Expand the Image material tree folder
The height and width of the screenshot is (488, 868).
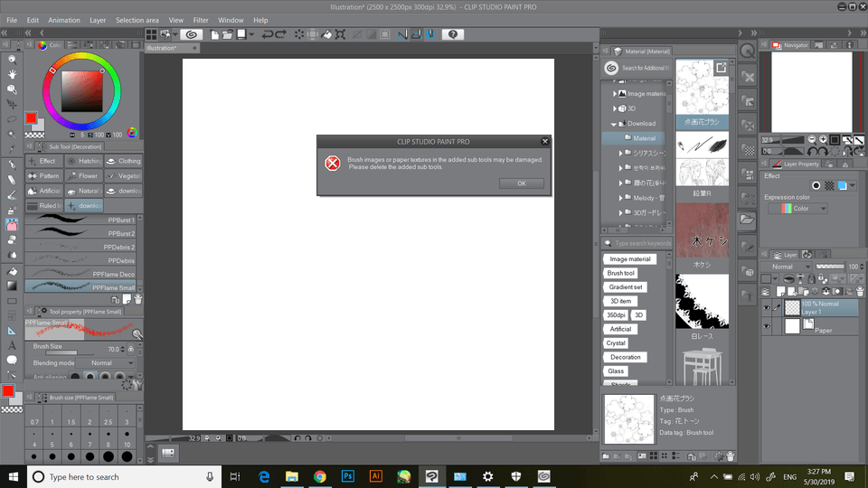coord(615,94)
